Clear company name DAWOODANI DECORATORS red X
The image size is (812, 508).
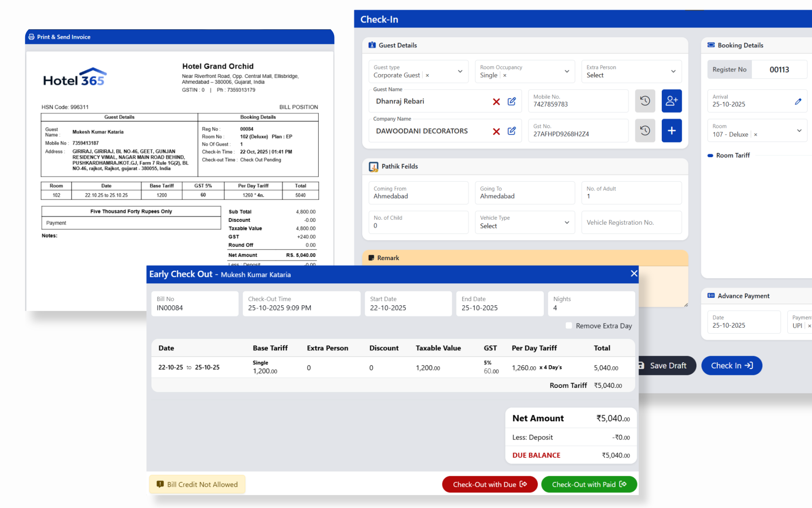click(496, 131)
